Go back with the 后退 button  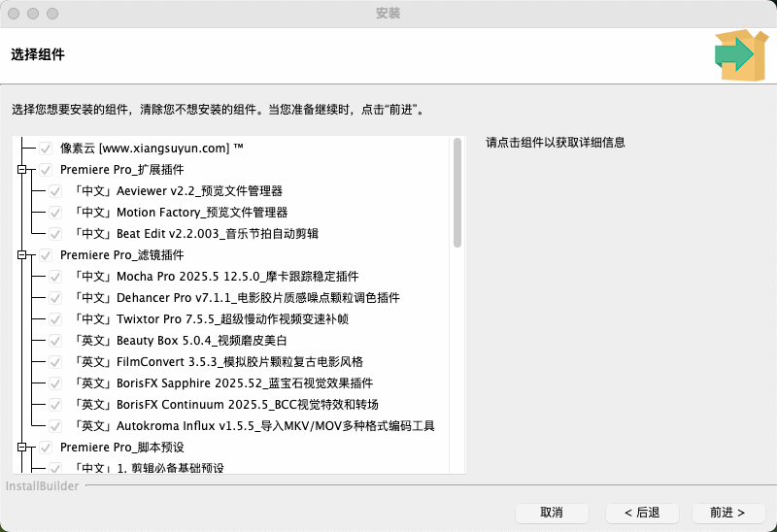tap(642, 513)
